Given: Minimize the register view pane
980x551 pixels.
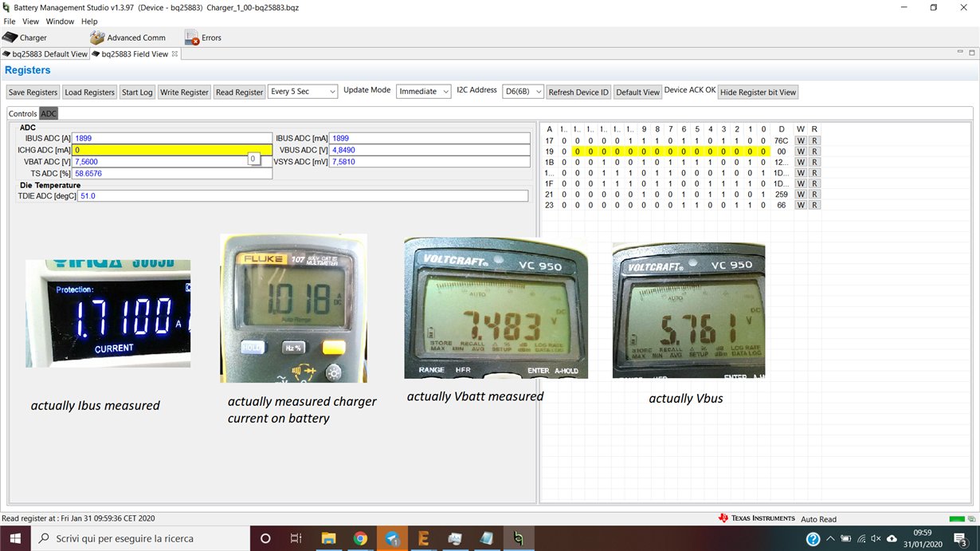Looking at the screenshot, I should click(960, 53).
